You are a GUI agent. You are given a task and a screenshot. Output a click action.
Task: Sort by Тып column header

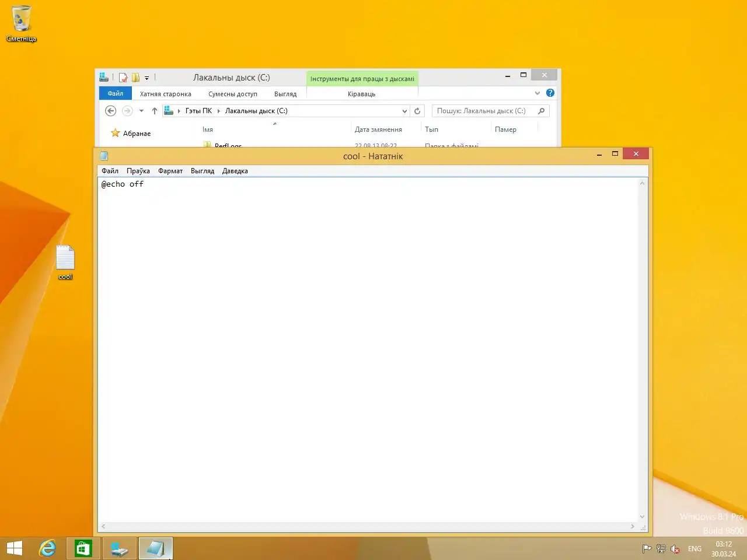(x=431, y=129)
